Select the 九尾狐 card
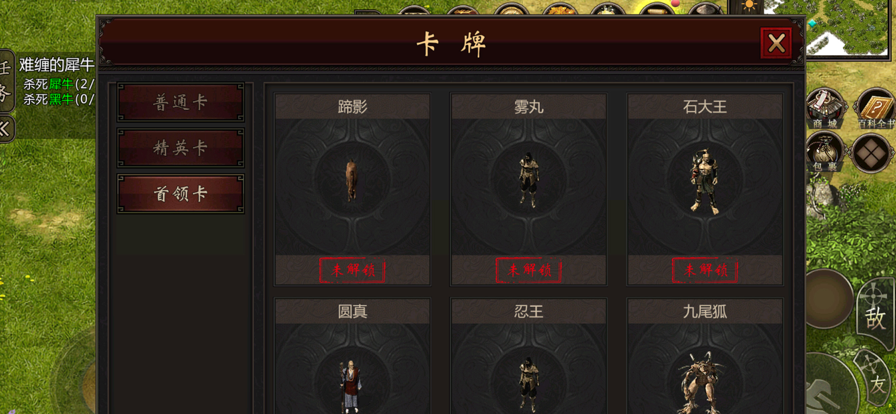 click(x=705, y=356)
